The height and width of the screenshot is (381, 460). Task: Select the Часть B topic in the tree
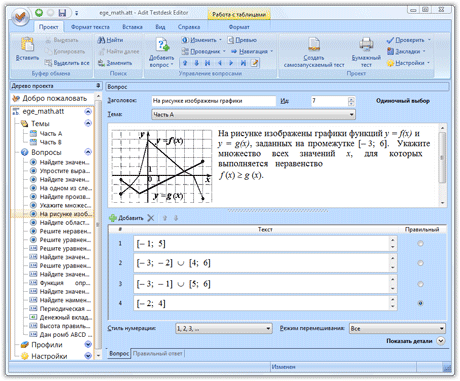click(46, 142)
